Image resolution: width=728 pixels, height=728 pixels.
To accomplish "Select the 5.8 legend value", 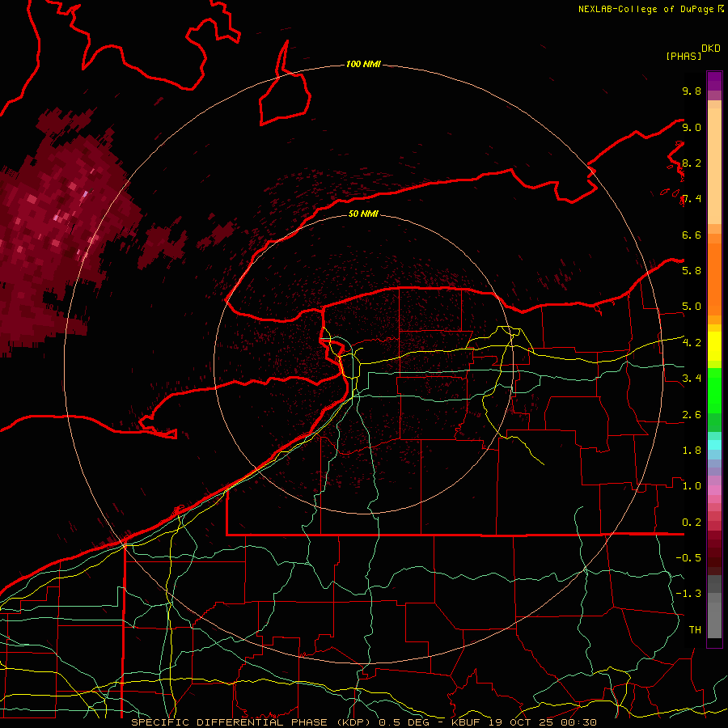I will (692, 270).
